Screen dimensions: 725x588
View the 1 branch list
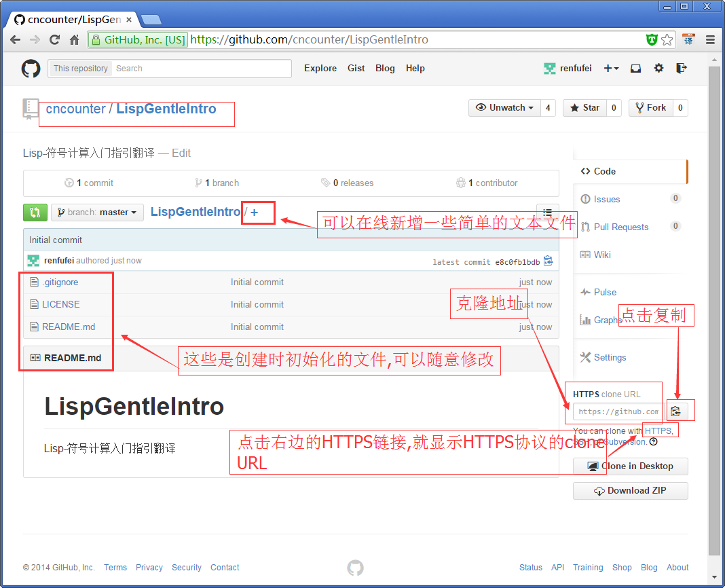(217, 183)
